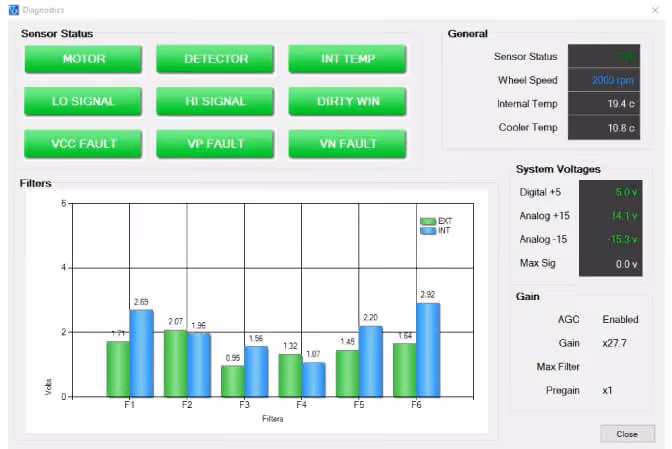The height and width of the screenshot is (449, 672).
Task: Click the F2 green EXT bar 2.07
Action: [x=175, y=363]
